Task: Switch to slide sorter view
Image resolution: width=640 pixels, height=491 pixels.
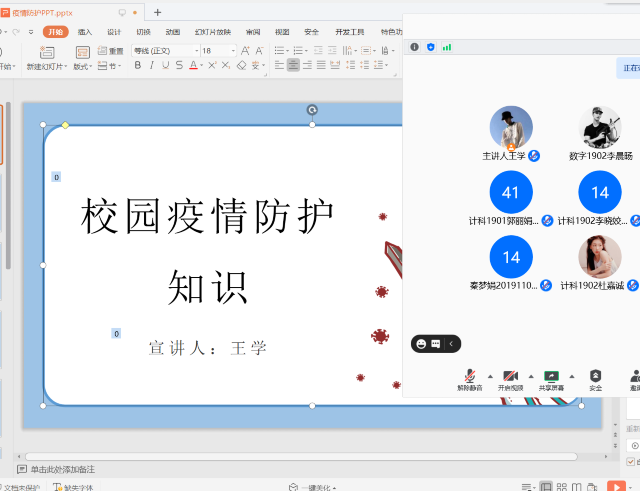Action: [x=562, y=487]
